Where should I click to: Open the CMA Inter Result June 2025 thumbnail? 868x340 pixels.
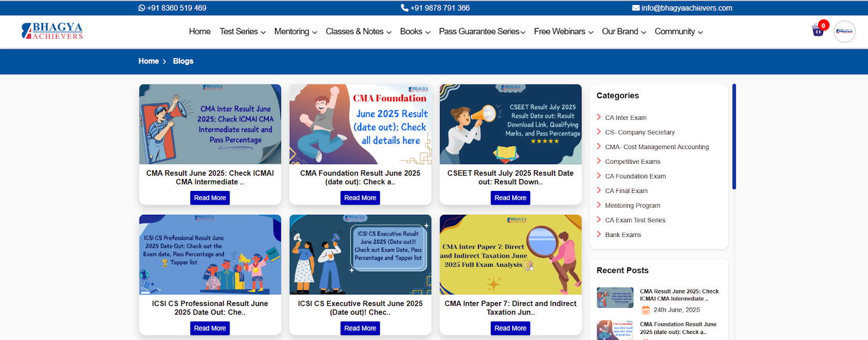point(210,124)
